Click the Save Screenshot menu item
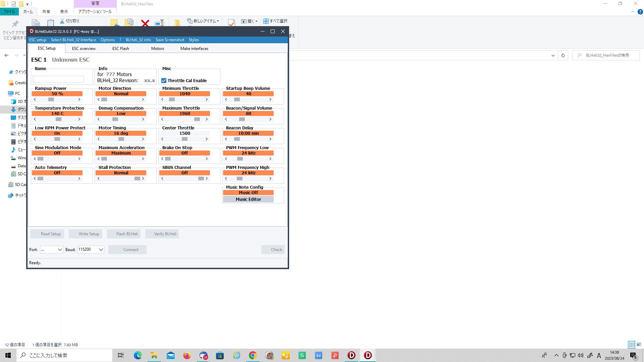Viewport: 644px width, 362px height. [170, 40]
